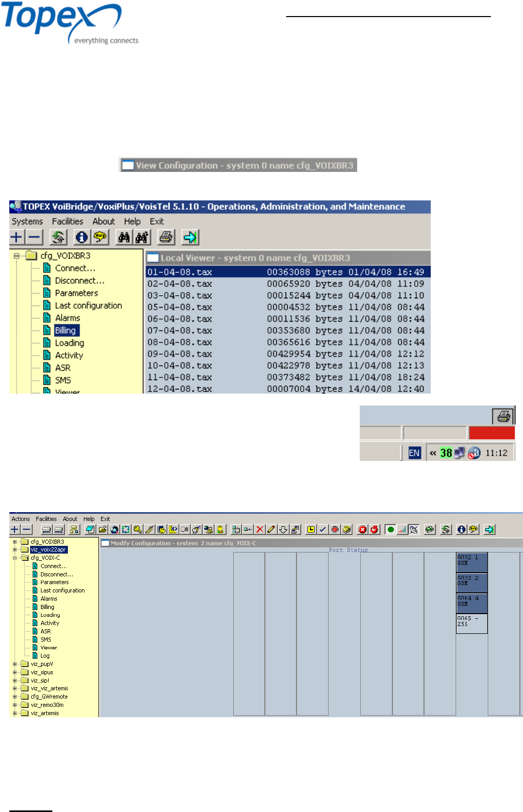Click the G032 1 GSM port cell

click(472, 563)
